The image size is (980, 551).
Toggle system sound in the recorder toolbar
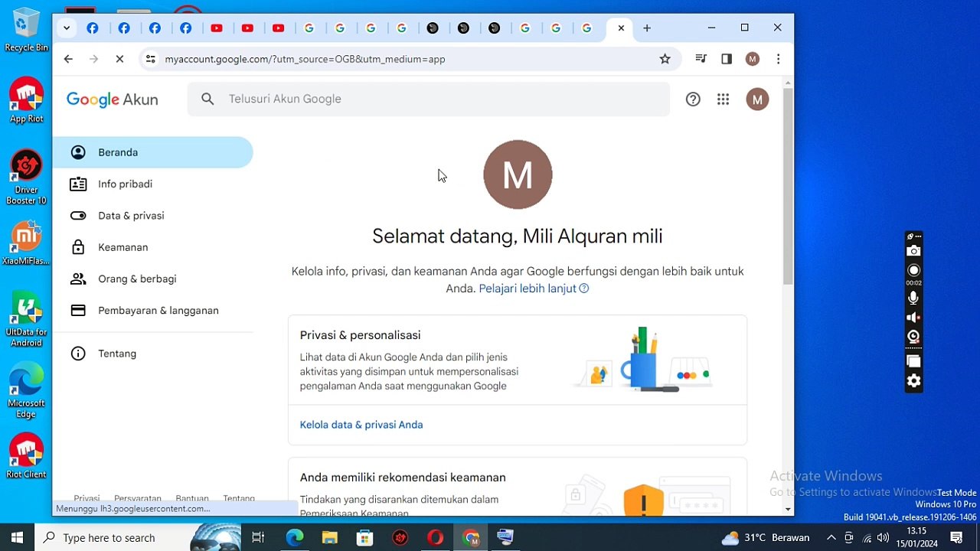pos(913,317)
